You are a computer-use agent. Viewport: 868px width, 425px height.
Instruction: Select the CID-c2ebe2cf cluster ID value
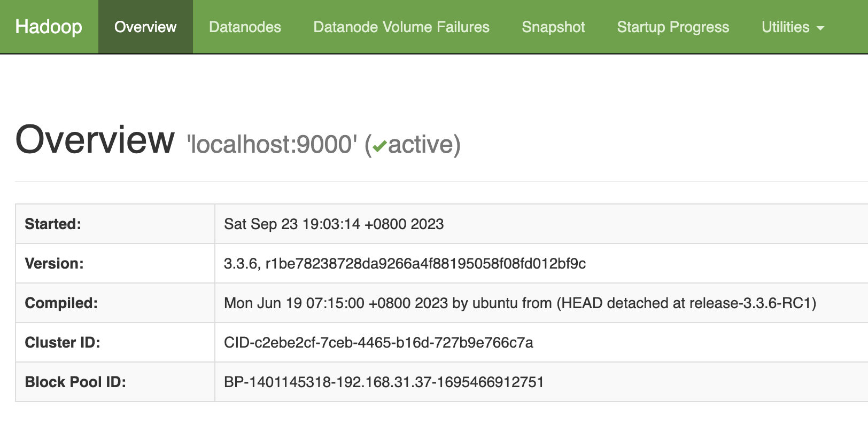378,342
